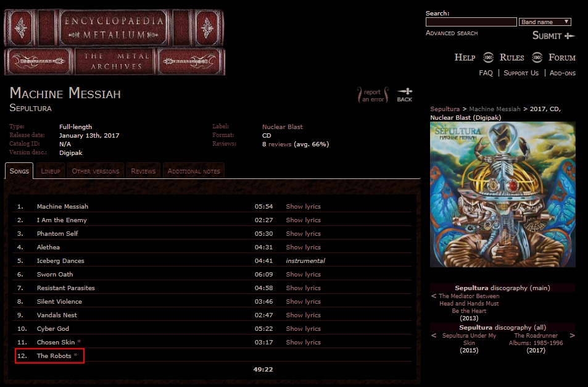Open the 8 reviews link

277,144
